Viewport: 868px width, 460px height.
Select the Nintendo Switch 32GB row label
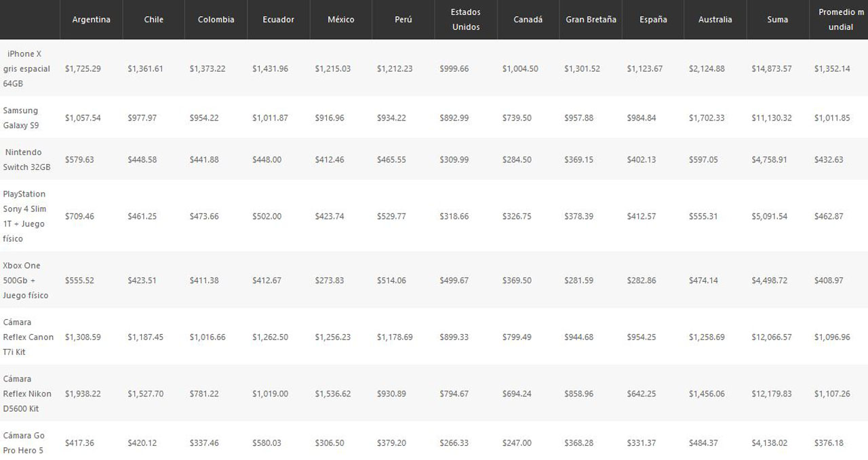coord(27,160)
